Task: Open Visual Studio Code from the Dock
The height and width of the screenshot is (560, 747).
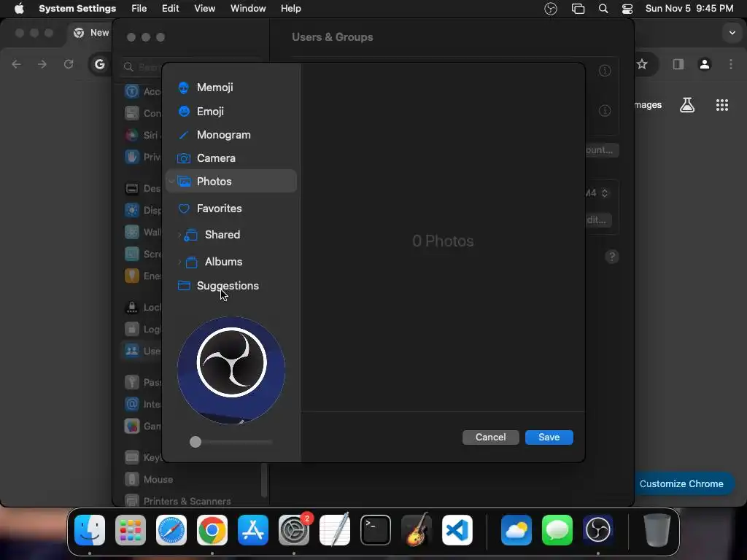Action: [x=457, y=530]
